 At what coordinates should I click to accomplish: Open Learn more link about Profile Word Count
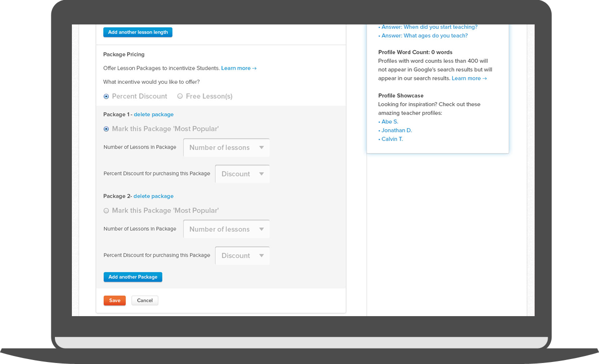pos(469,78)
